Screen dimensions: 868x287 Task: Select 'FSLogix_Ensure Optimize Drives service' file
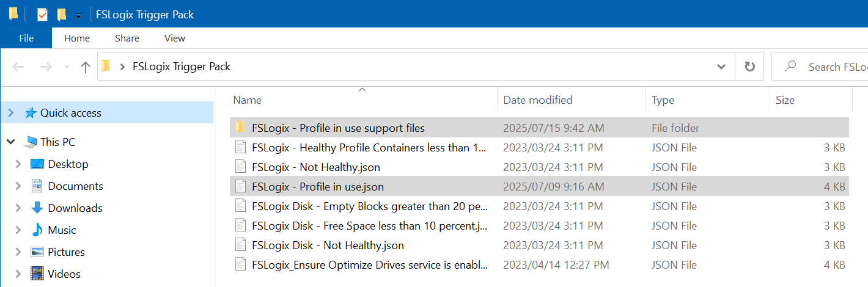(x=539, y=265)
